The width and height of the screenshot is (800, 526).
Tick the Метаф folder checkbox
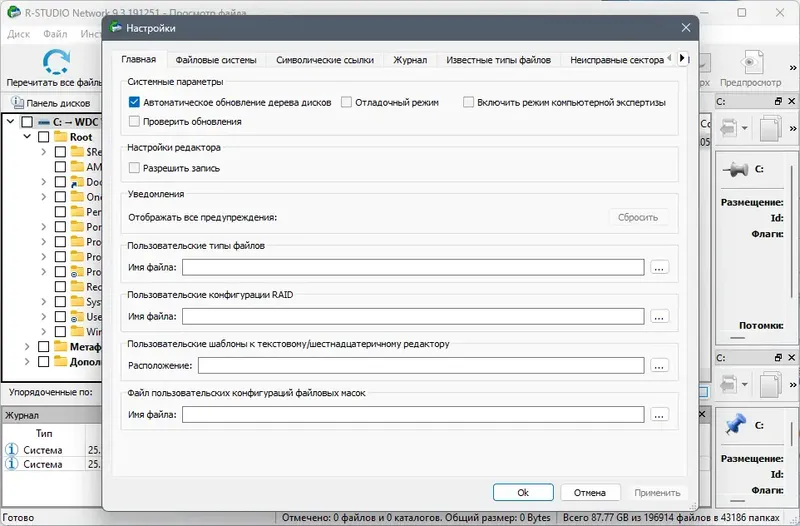pyautogui.click(x=44, y=346)
